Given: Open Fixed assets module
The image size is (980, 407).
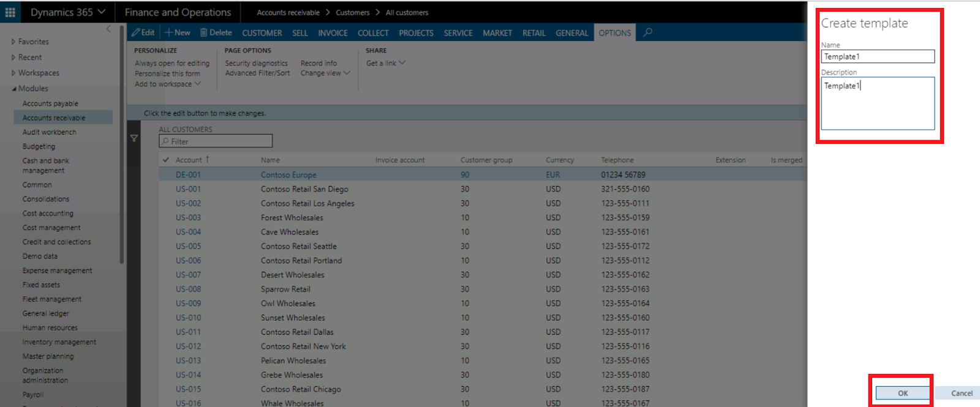Looking at the screenshot, I should tap(41, 285).
